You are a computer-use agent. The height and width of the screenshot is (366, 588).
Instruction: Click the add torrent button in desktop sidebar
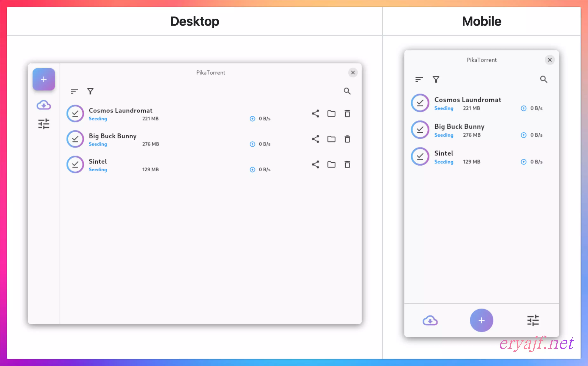[x=44, y=79]
